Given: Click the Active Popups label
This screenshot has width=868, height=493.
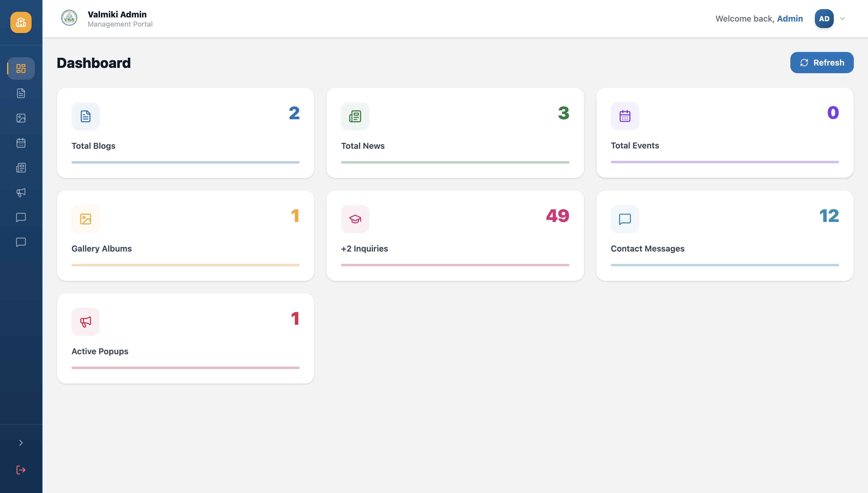Looking at the screenshot, I should [x=100, y=352].
